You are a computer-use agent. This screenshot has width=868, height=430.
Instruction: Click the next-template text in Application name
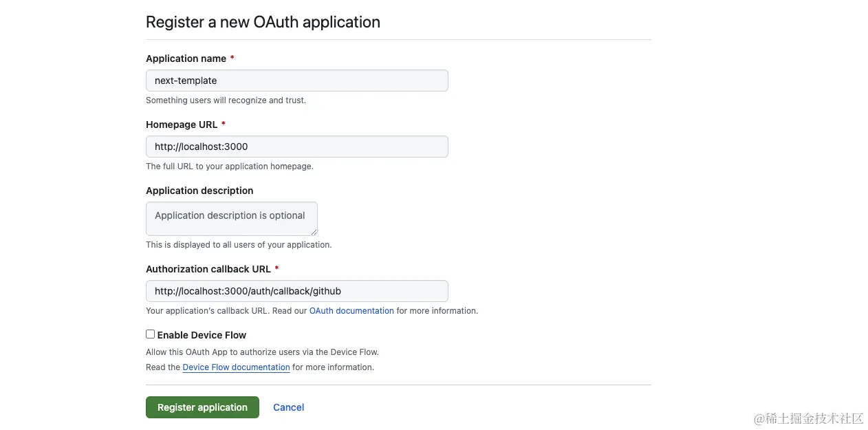tap(185, 80)
